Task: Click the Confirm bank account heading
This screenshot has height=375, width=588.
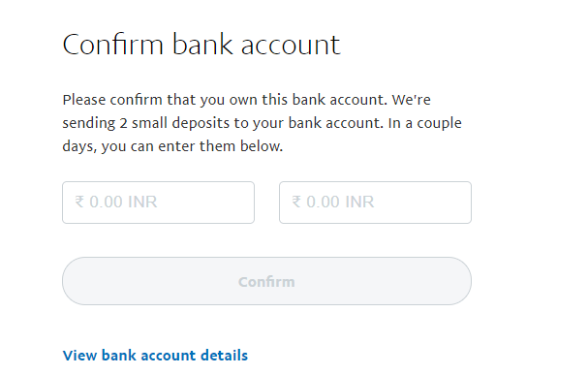Action: (x=201, y=45)
